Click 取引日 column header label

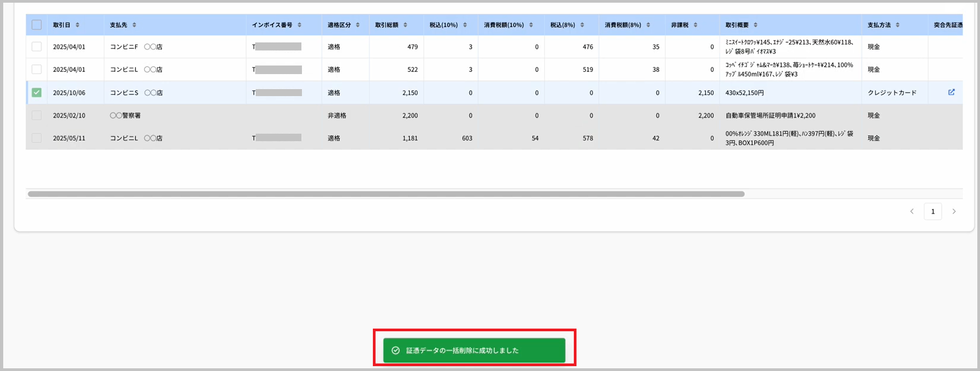coord(62,25)
